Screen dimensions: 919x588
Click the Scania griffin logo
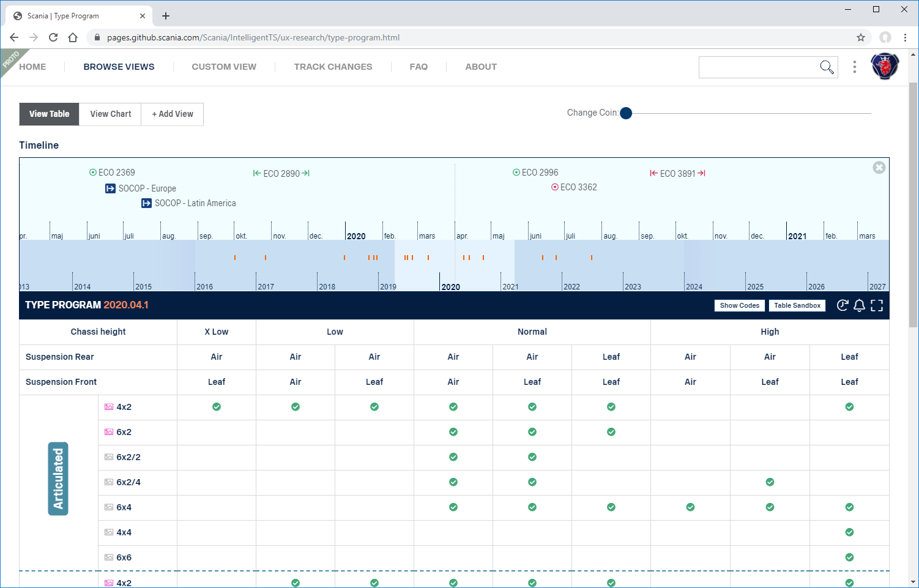click(x=885, y=67)
